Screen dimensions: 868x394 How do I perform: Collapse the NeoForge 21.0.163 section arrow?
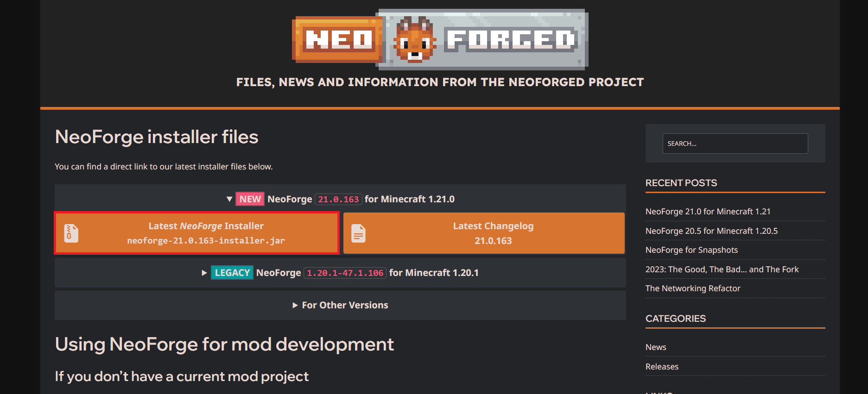[229, 199]
